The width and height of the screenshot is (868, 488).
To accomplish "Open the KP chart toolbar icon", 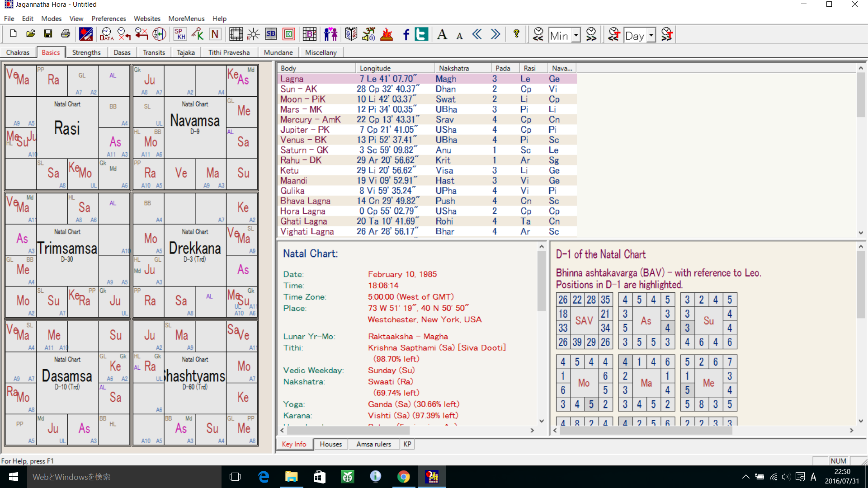I will 198,34.
